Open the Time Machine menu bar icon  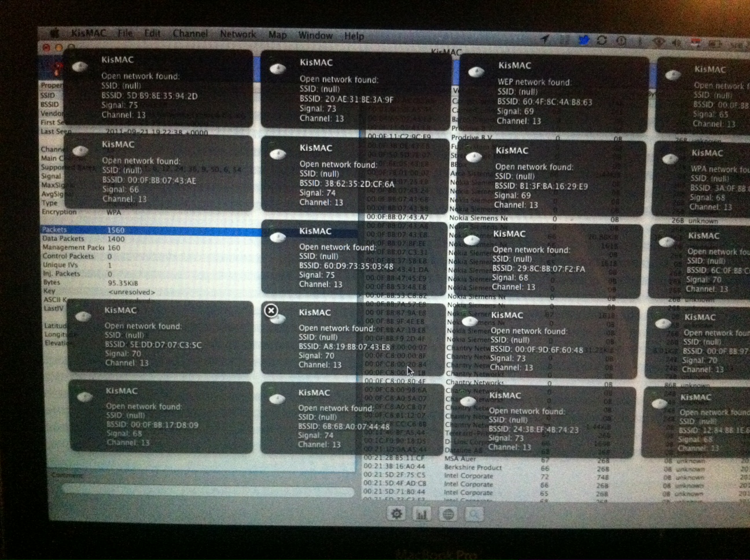click(621, 40)
